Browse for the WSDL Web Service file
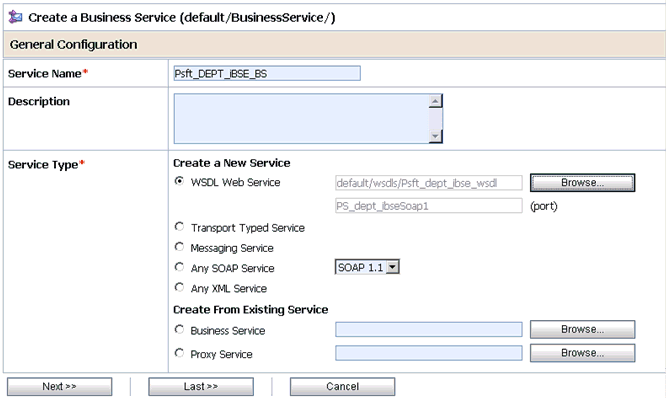 pos(582,183)
